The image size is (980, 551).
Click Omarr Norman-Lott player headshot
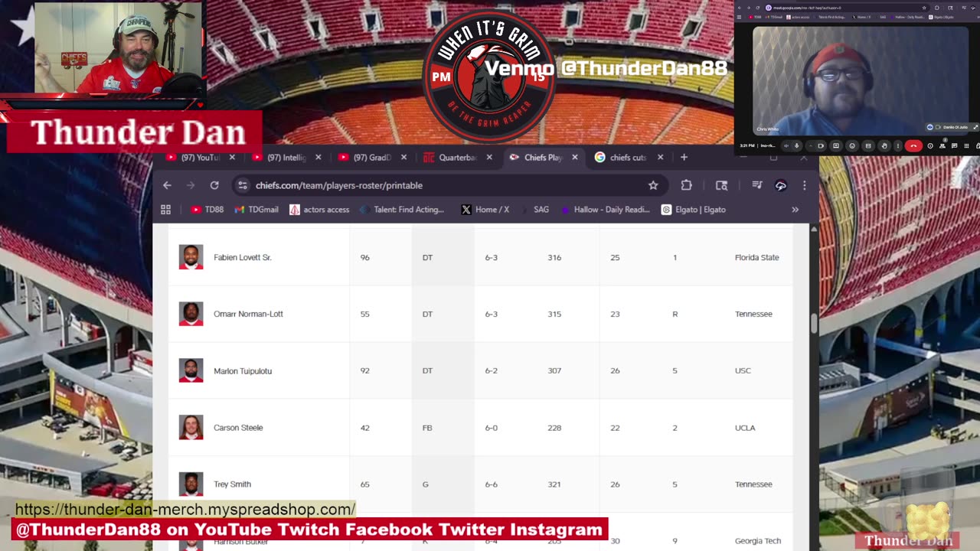pyautogui.click(x=191, y=314)
